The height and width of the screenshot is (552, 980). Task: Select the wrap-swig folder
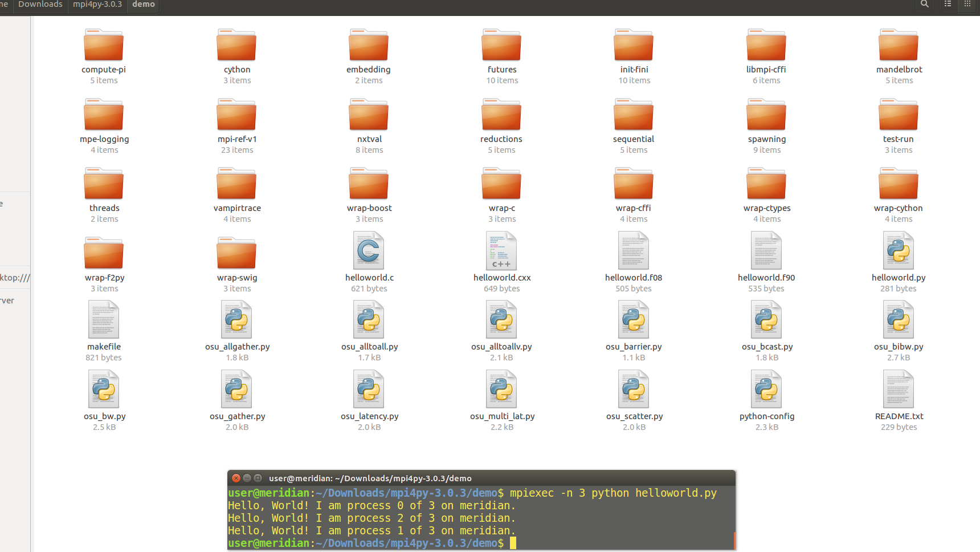click(236, 253)
